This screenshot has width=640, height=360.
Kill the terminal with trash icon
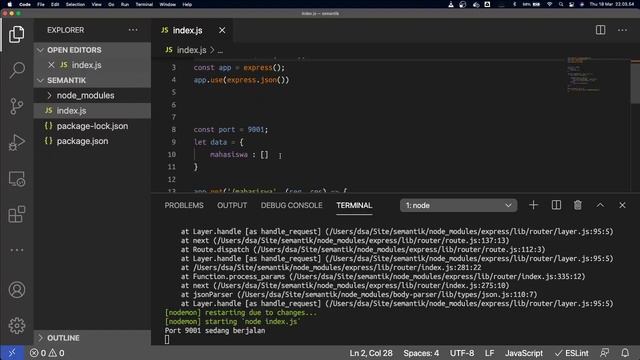578,205
